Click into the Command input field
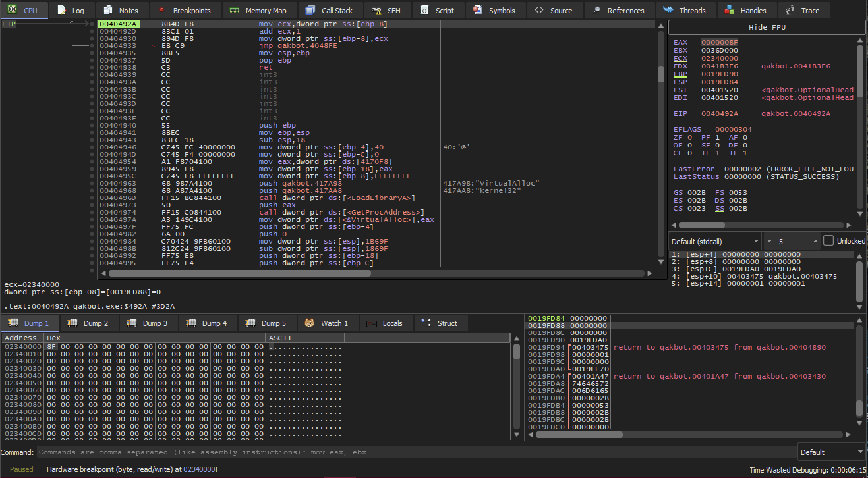This screenshot has height=478, width=868. click(x=417, y=452)
